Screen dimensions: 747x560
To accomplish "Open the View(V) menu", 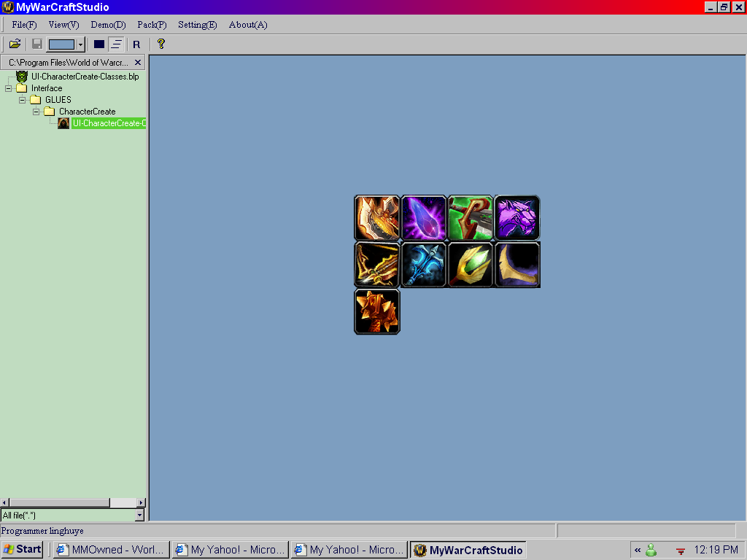I will click(64, 25).
